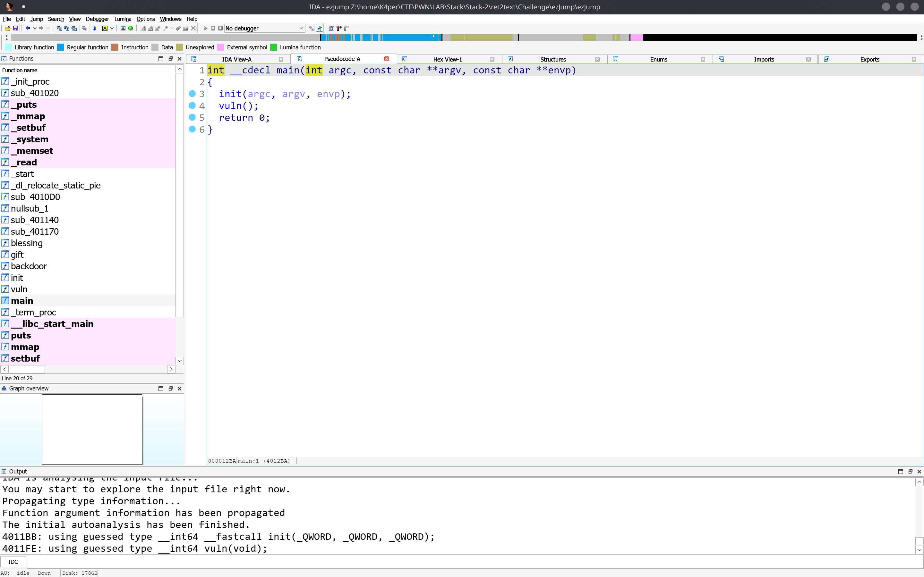Click the navigation band blue region
The height and width of the screenshot is (577, 924).
pos(408,38)
